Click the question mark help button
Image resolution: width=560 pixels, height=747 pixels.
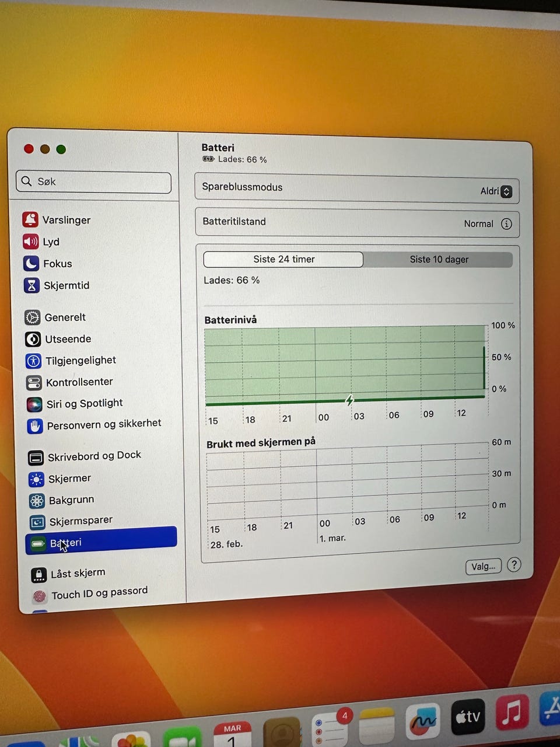[x=514, y=565]
